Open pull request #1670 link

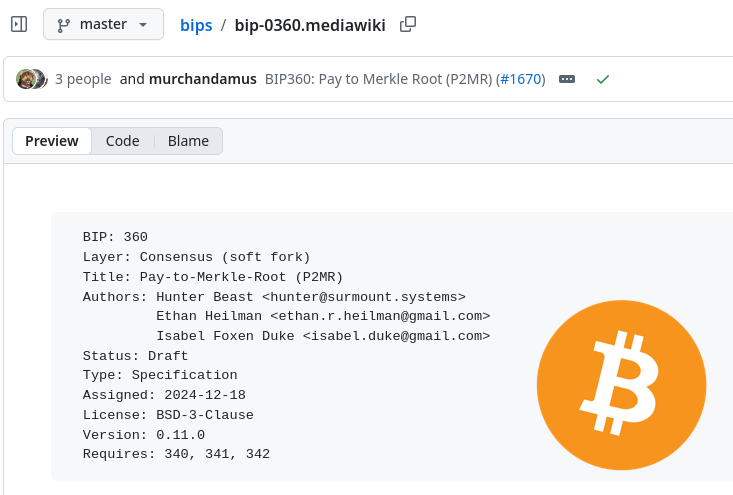pyautogui.click(x=521, y=79)
